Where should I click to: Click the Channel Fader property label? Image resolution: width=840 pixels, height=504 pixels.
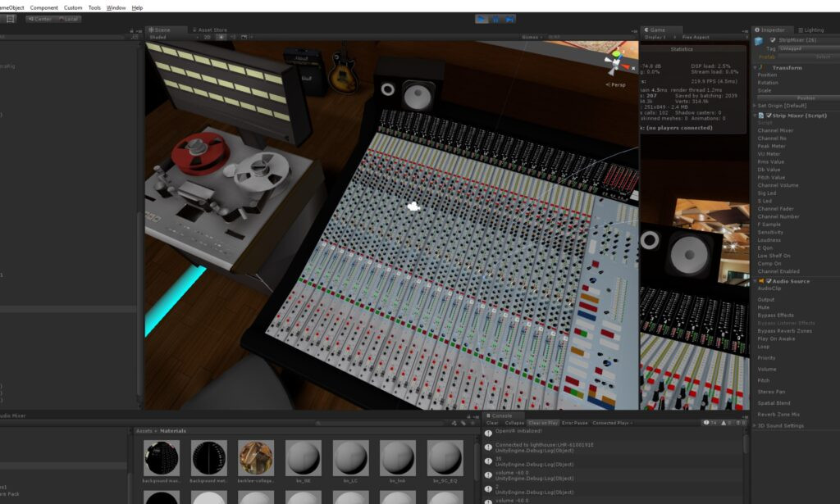775,209
